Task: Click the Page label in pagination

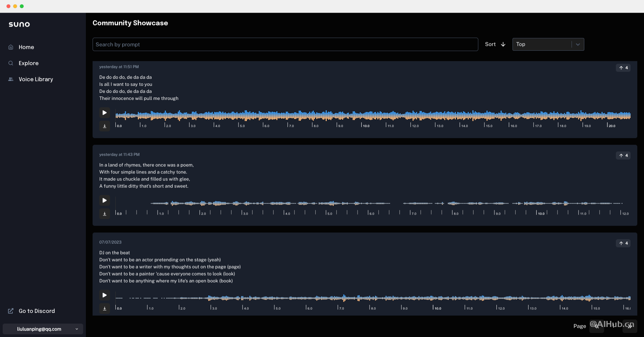Action: (580, 326)
